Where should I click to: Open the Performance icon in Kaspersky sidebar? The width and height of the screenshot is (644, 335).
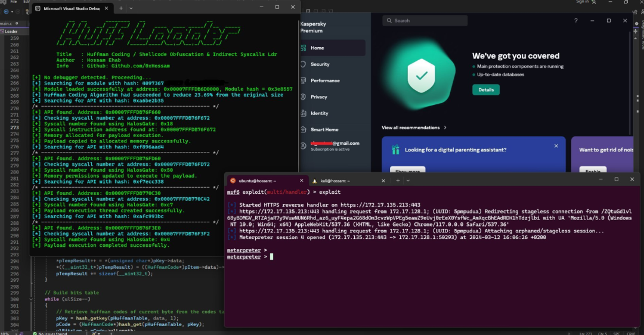point(304,81)
